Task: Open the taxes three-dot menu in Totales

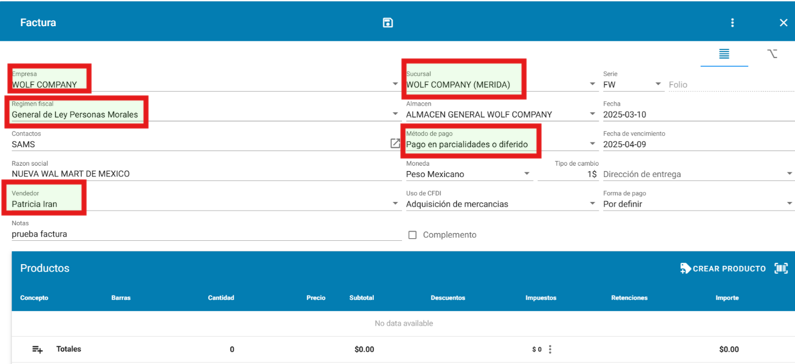Action: [x=550, y=349]
